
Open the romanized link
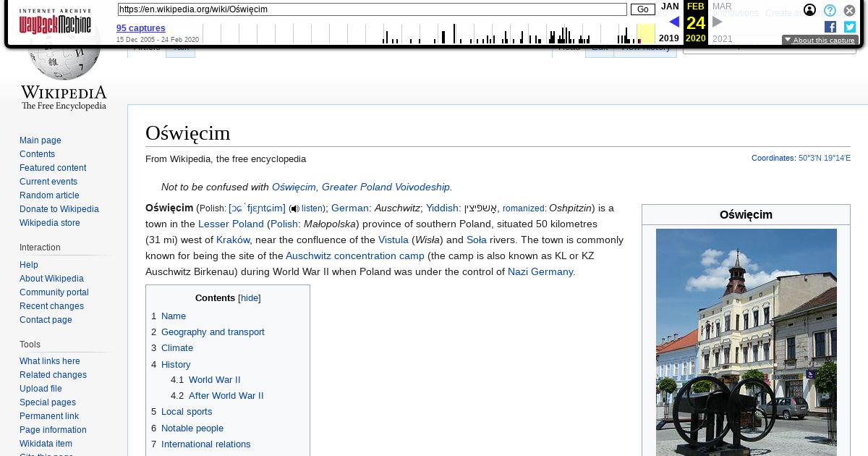524,208
